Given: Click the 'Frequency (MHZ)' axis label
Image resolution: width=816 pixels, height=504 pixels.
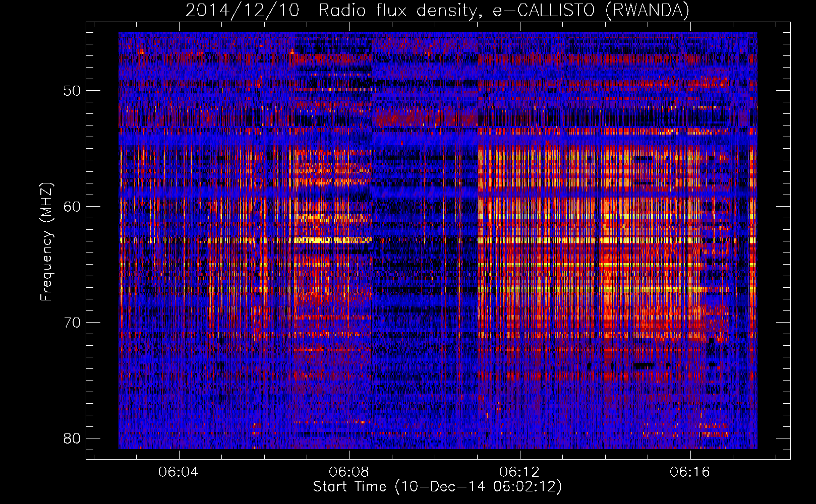Looking at the screenshot, I should point(46,242).
